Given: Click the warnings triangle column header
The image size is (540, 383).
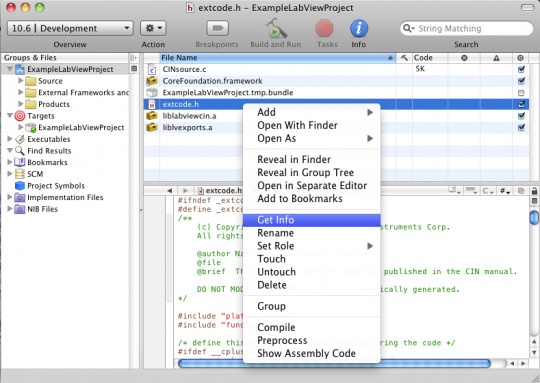Looking at the screenshot, I should coord(496,58).
